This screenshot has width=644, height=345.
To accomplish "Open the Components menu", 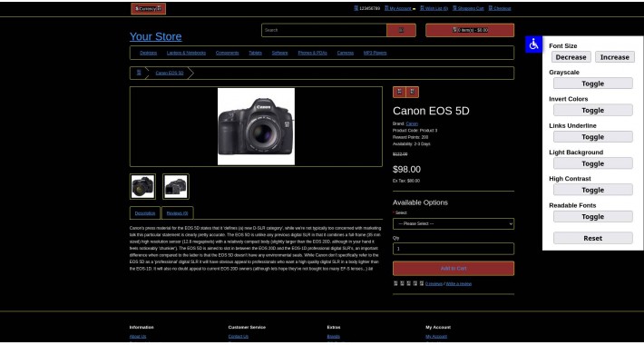I will (x=227, y=53).
